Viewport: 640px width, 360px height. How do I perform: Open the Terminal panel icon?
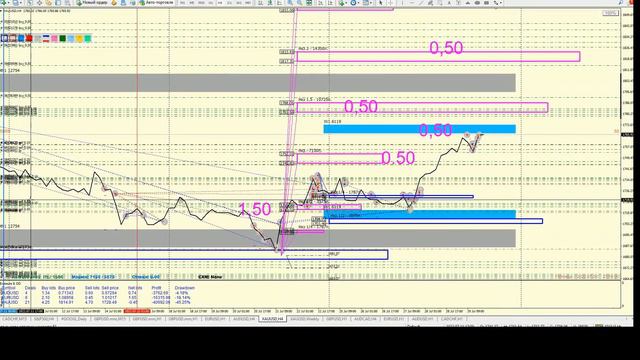click(x=58, y=2)
